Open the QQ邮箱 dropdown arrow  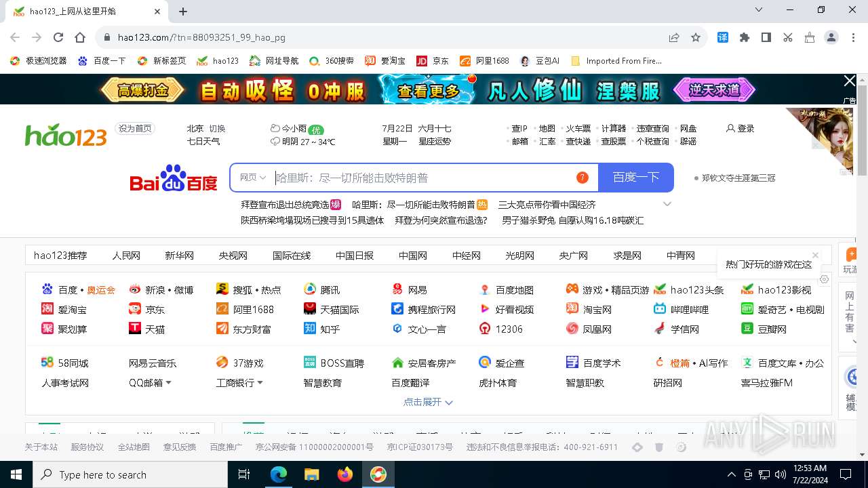pyautogui.click(x=168, y=383)
